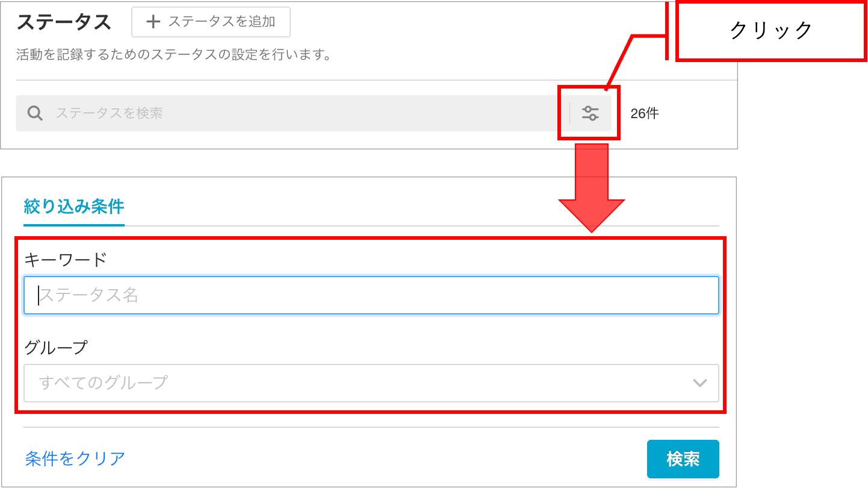The height and width of the screenshot is (488, 868).
Task: Click the クリック callout box
Action: [x=772, y=31]
